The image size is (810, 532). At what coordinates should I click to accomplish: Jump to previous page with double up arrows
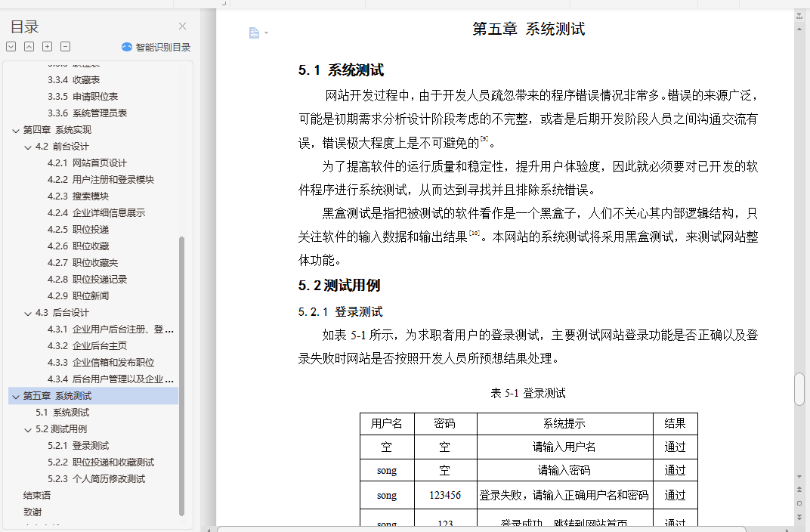tap(799, 489)
